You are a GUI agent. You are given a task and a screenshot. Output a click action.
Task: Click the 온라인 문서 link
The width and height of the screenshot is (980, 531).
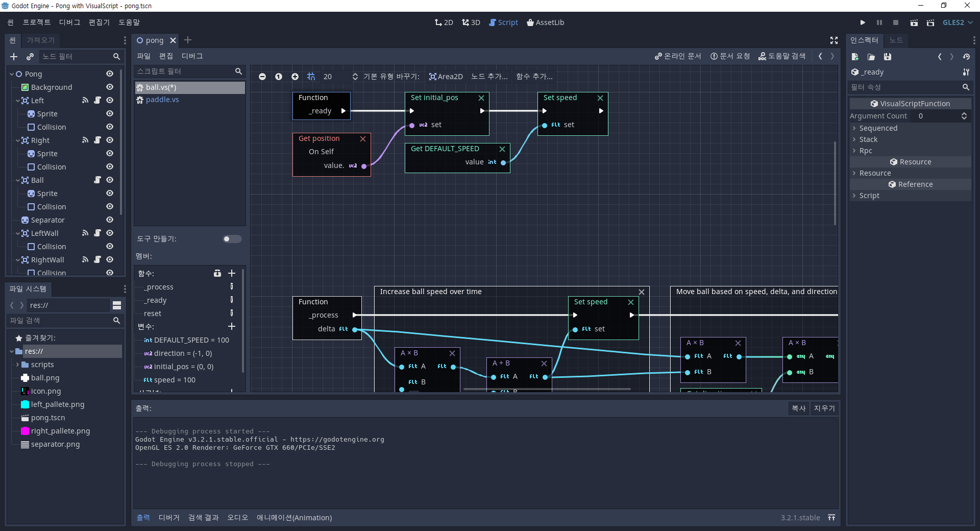678,56
